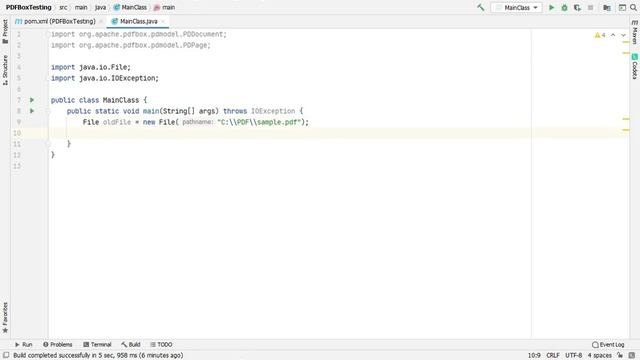Click the oldFile variable on line 9
The height and width of the screenshot is (360, 640).
117,122
